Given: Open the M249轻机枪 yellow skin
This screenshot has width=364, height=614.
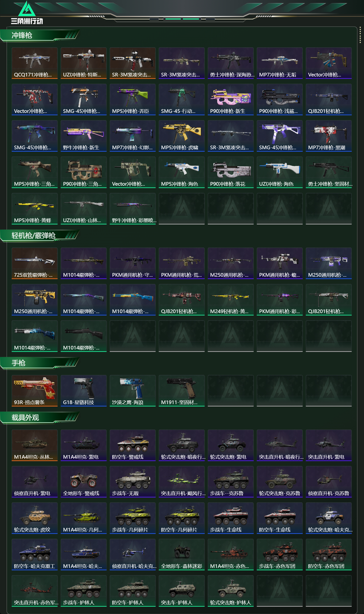Looking at the screenshot, I should tap(231, 300).
